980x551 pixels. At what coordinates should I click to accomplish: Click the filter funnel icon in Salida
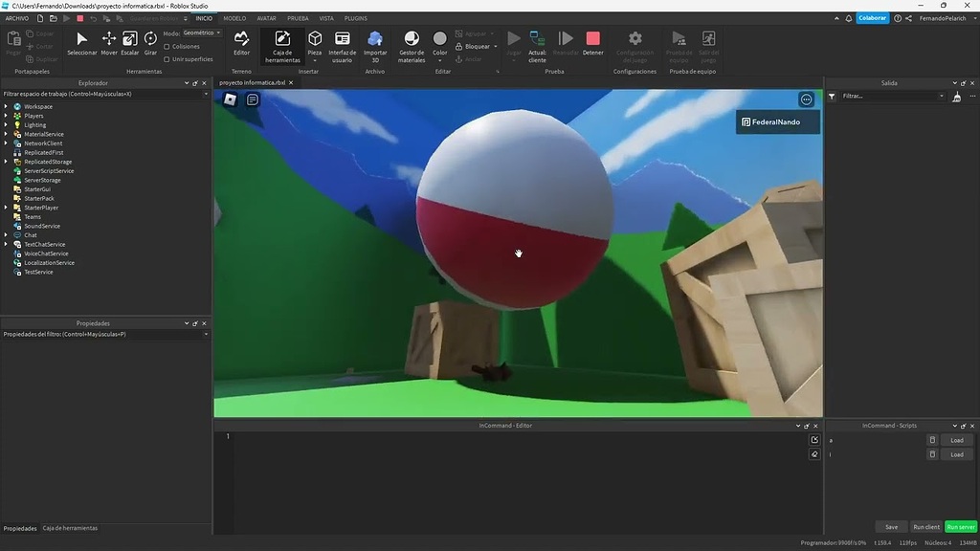(x=832, y=97)
